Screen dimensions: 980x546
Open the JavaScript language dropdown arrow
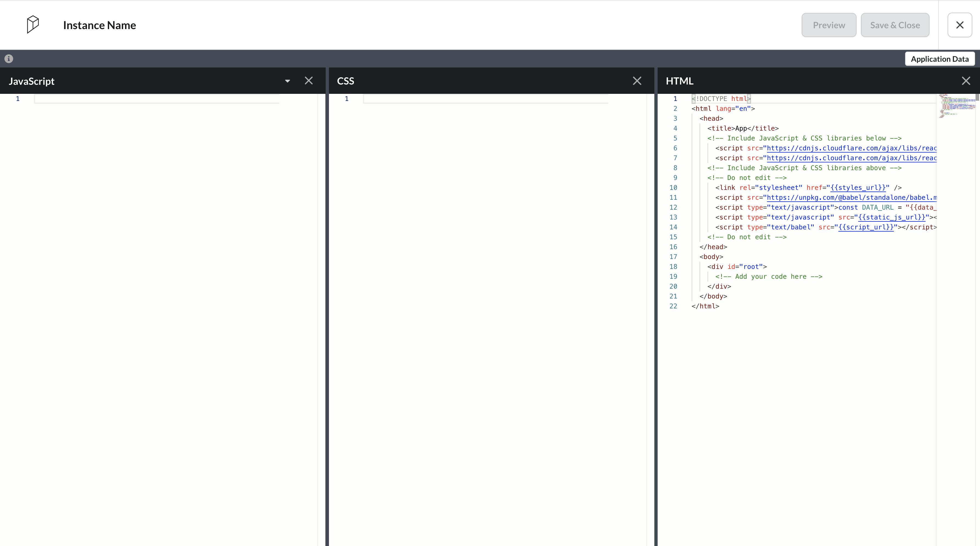287,81
